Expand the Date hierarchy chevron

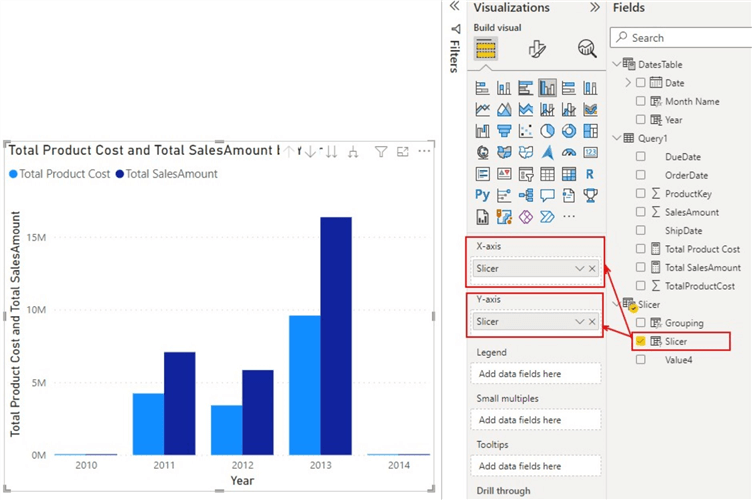point(628,82)
